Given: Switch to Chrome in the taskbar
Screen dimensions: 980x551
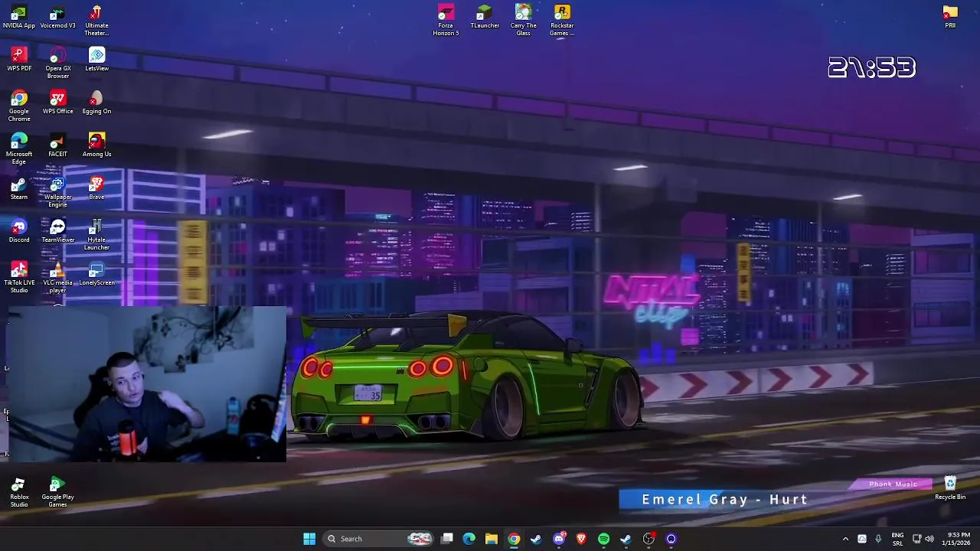Looking at the screenshot, I should [x=514, y=539].
